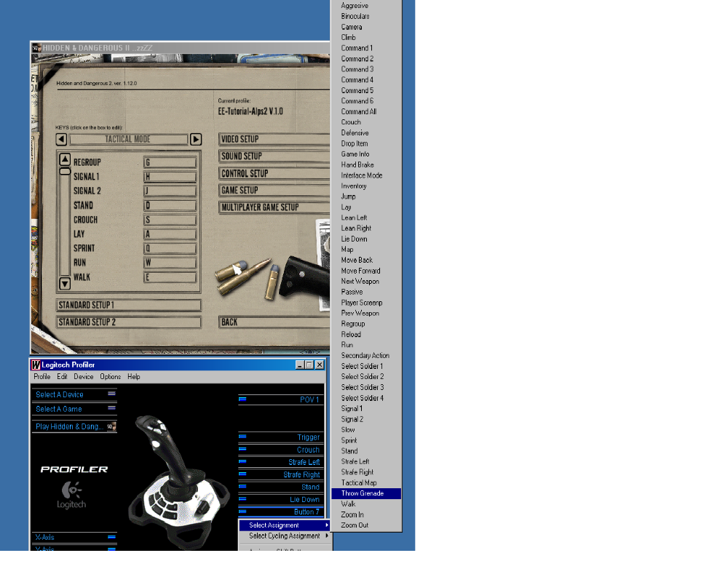This screenshot has height=561, width=728.
Task: Click the blue marker beside POV 1
Action: pos(242,399)
